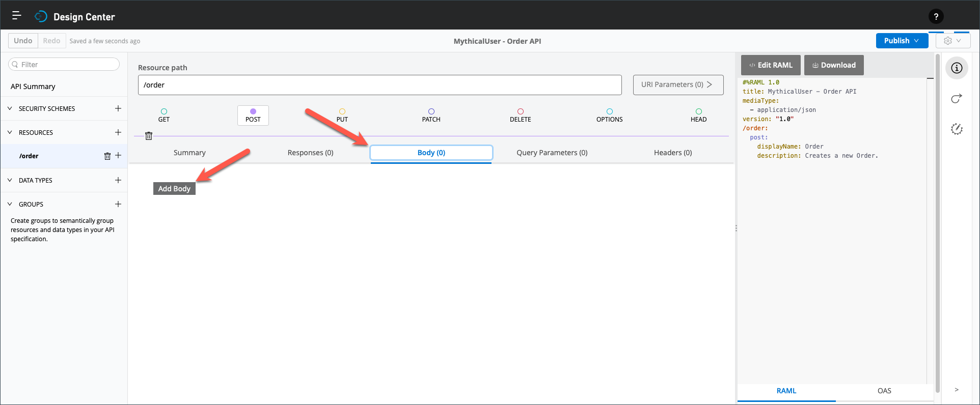The image size is (980, 405).
Task: Toggle the DELETE method
Action: 521,115
